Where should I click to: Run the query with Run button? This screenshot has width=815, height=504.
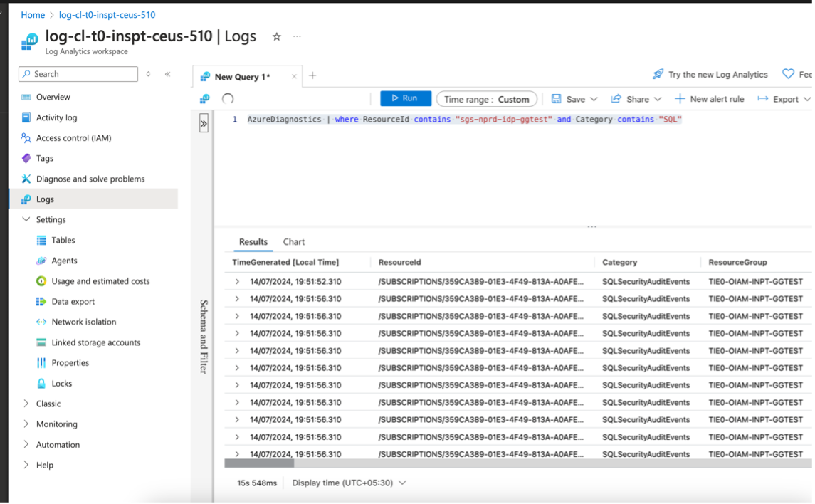tap(405, 98)
